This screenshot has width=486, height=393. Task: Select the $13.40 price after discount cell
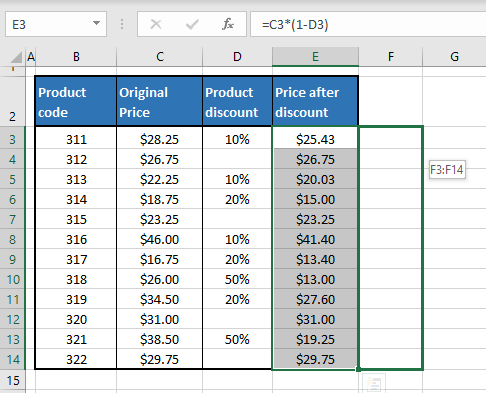tap(315, 259)
